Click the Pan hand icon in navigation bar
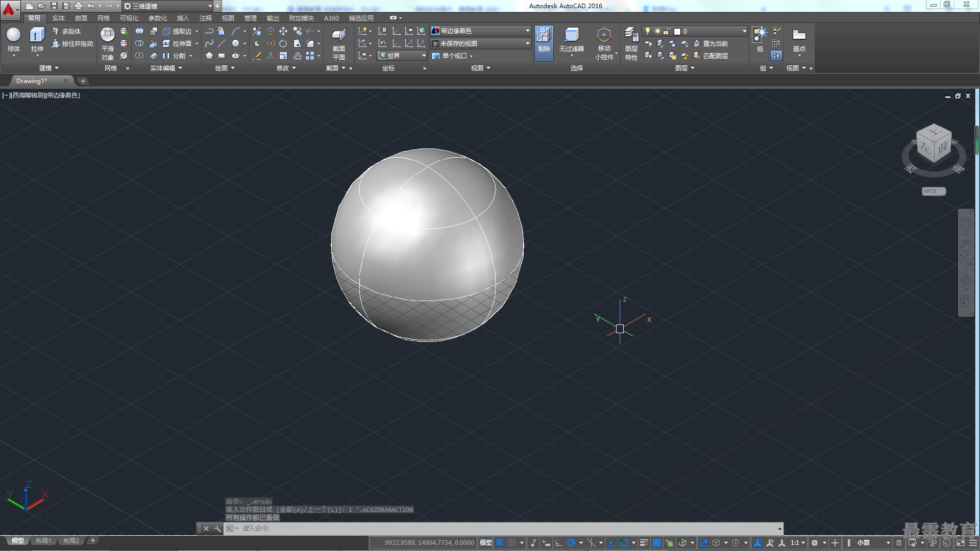980x551 pixels. (966, 244)
